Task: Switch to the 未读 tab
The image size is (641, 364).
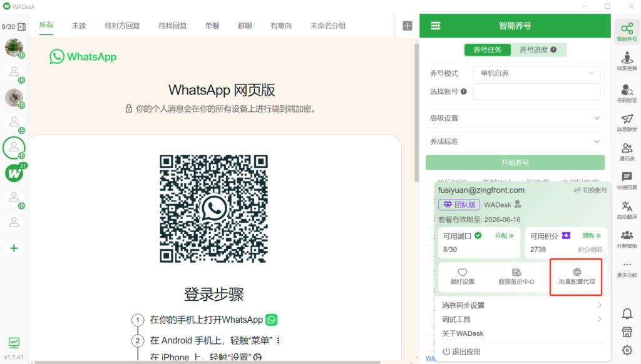Action: click(79, 26)
